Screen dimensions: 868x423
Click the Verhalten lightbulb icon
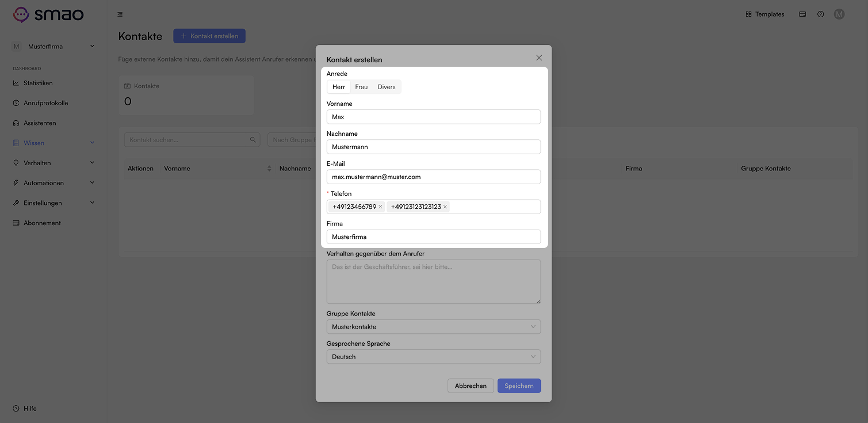click(16, 163)
